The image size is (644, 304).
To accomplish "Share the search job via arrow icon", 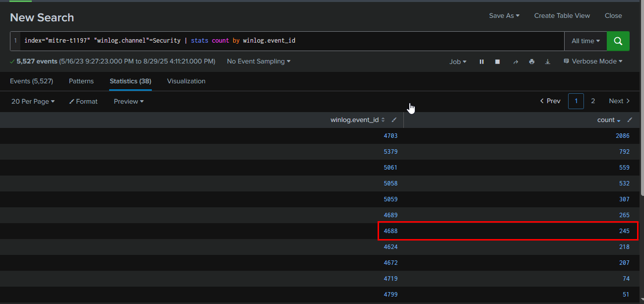I will (515, 61).
